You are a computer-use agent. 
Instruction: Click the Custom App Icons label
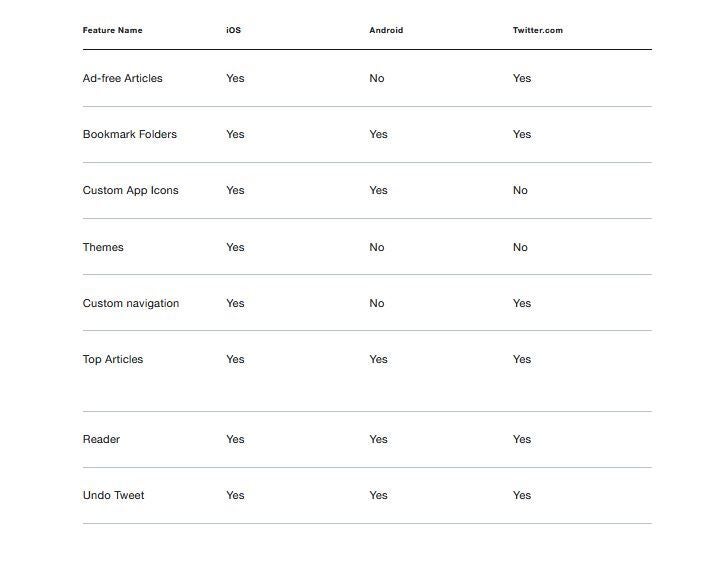coord(130,191)
